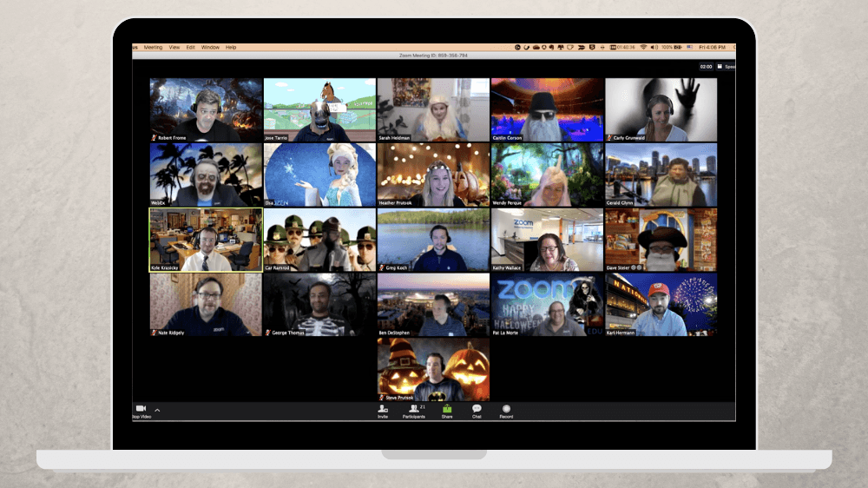Click the Invite icon in the toolbar

pos(383,409)
